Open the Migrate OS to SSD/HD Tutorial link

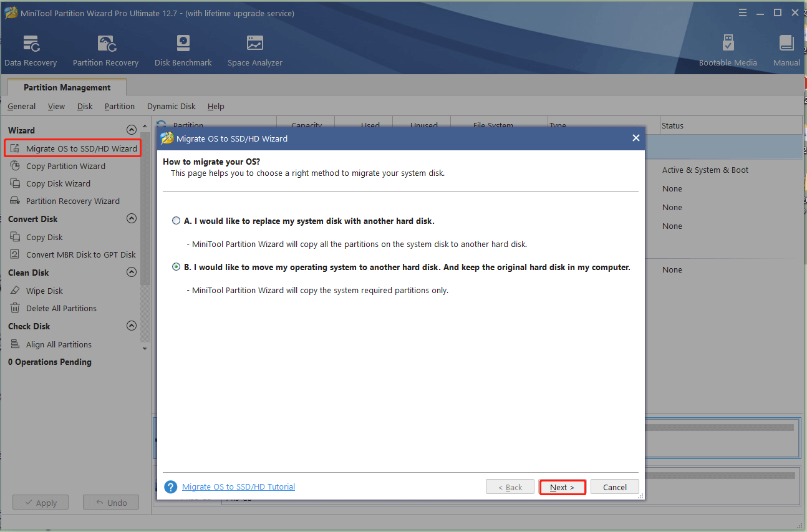238,487
